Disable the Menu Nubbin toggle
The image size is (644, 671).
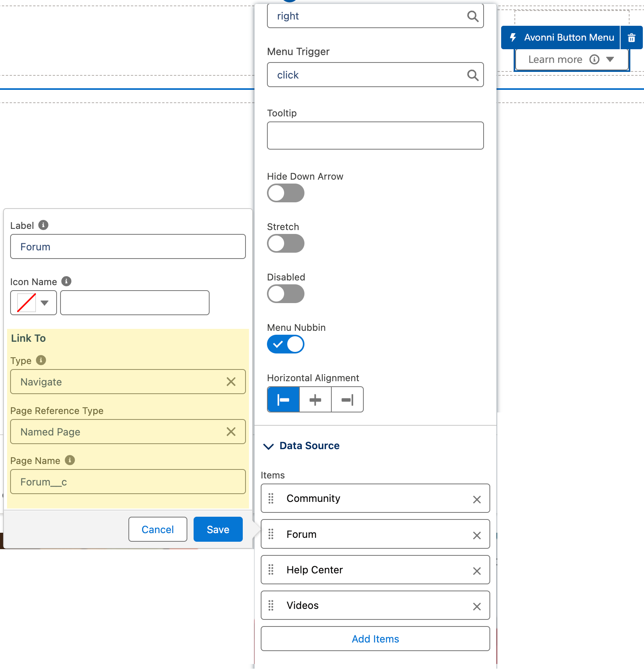tap(285, 344)
